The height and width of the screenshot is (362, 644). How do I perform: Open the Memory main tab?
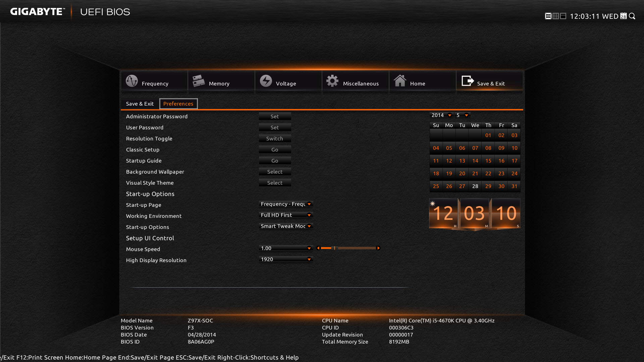(x=221, y=81)
